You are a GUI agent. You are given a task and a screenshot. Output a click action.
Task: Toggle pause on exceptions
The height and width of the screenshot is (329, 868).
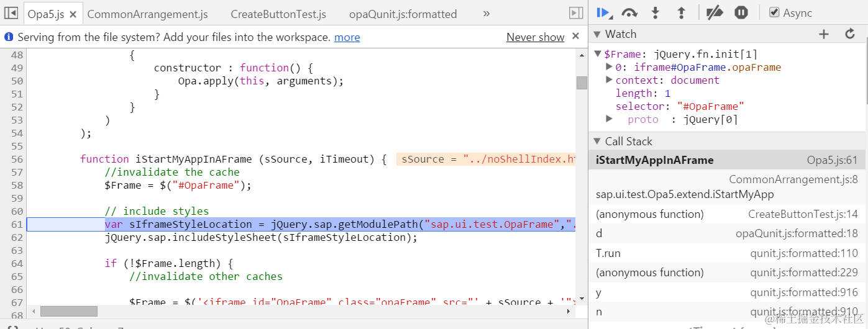click(x=741, y=12)
